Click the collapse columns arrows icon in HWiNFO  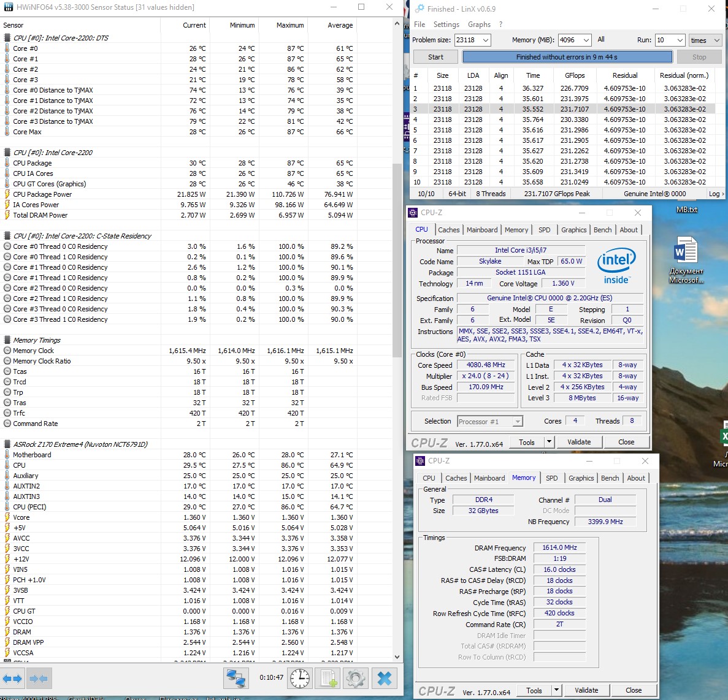pos(39,679)
